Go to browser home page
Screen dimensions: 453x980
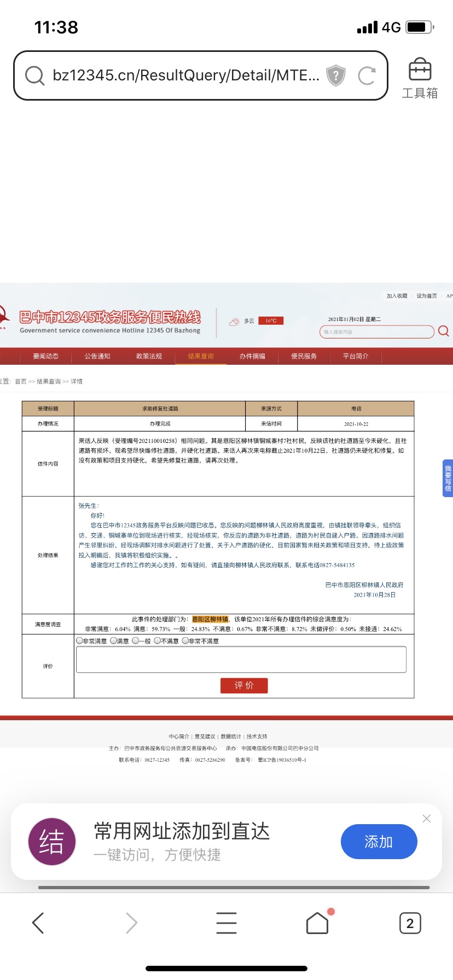pos(317,923)
